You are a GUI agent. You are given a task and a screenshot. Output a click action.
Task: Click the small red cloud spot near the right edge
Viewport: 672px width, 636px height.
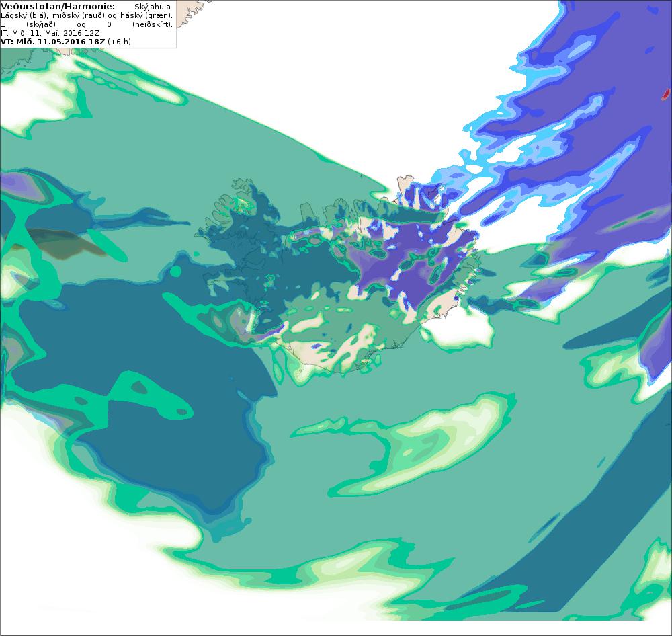(x=665, y=94)
